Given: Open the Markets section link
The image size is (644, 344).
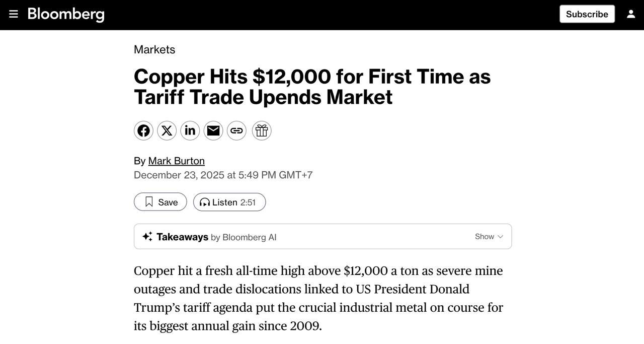Looking at the screenshot, I should (x=154, y=49).
